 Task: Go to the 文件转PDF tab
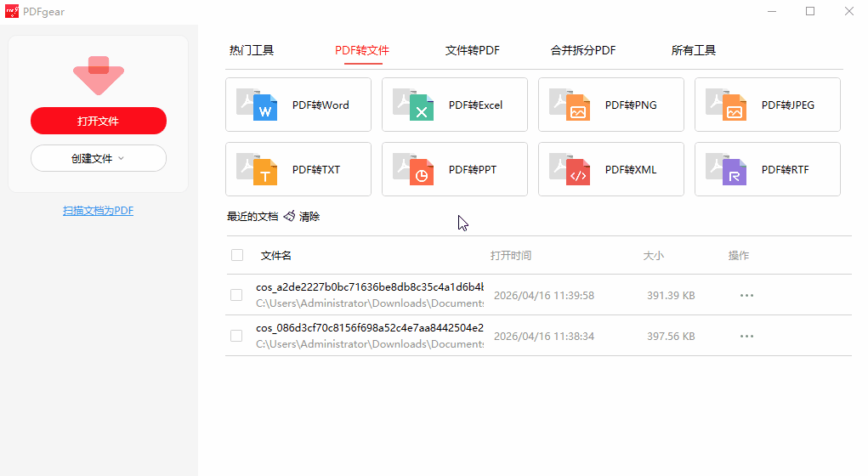(x=472, y=50)
